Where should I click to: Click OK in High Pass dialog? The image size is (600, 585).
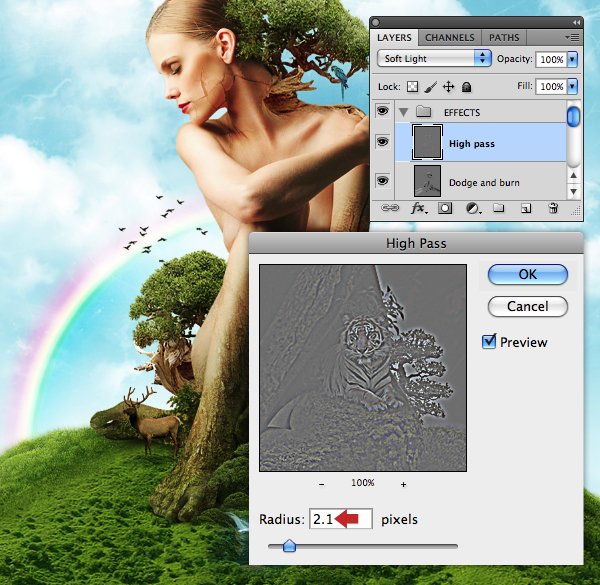click(528, 274)
